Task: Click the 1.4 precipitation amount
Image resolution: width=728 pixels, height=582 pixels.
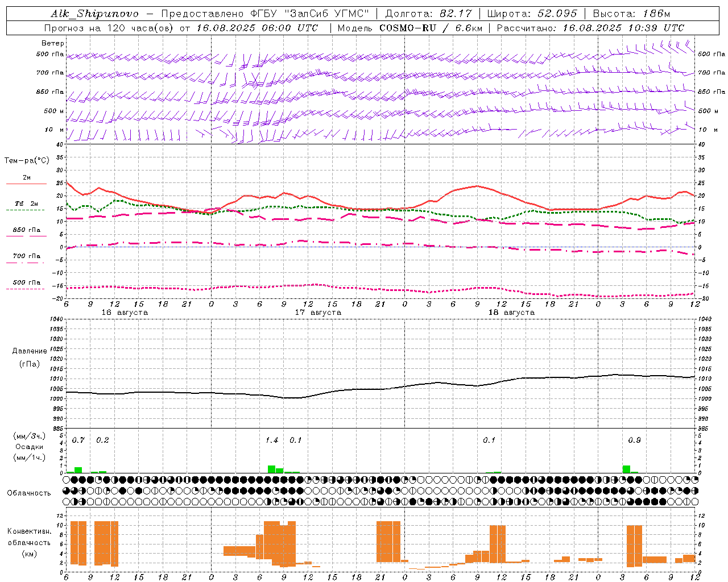Action: point(272,440)
